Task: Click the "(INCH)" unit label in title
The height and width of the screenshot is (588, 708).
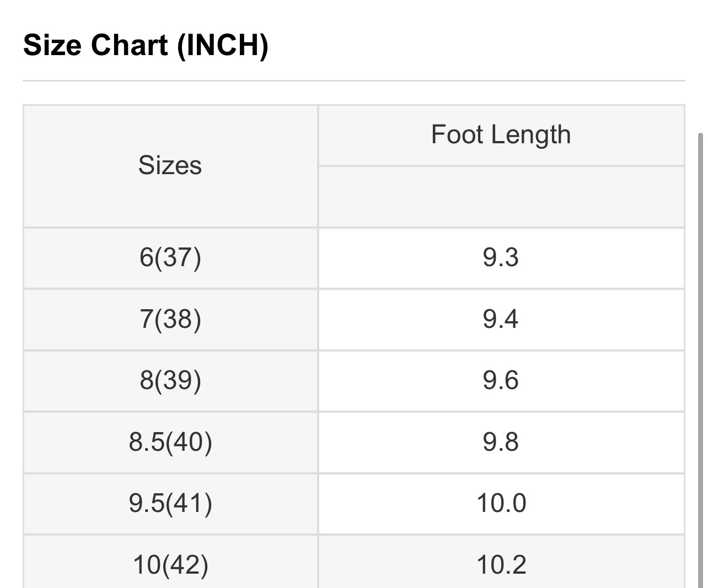Action: (223, 45)
